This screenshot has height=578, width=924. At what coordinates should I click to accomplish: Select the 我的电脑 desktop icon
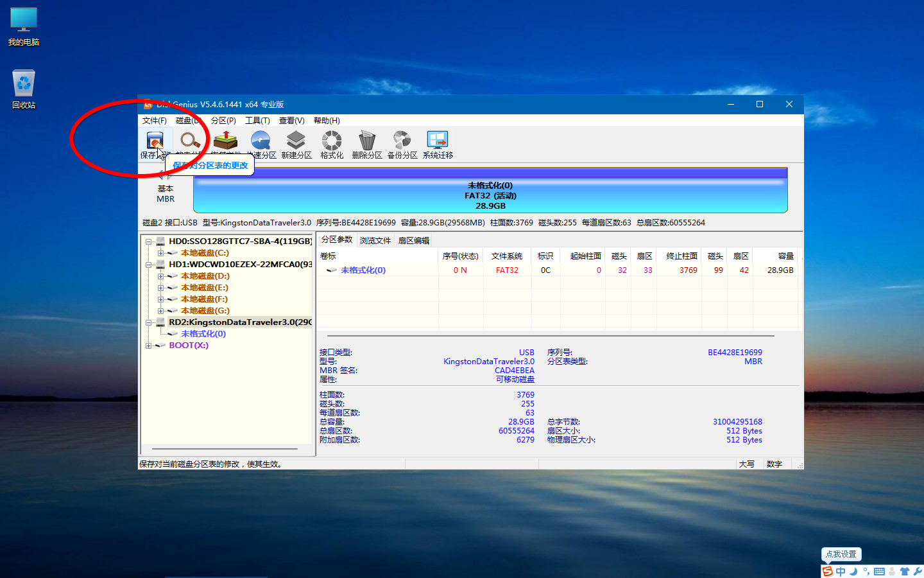coord(24,27)
